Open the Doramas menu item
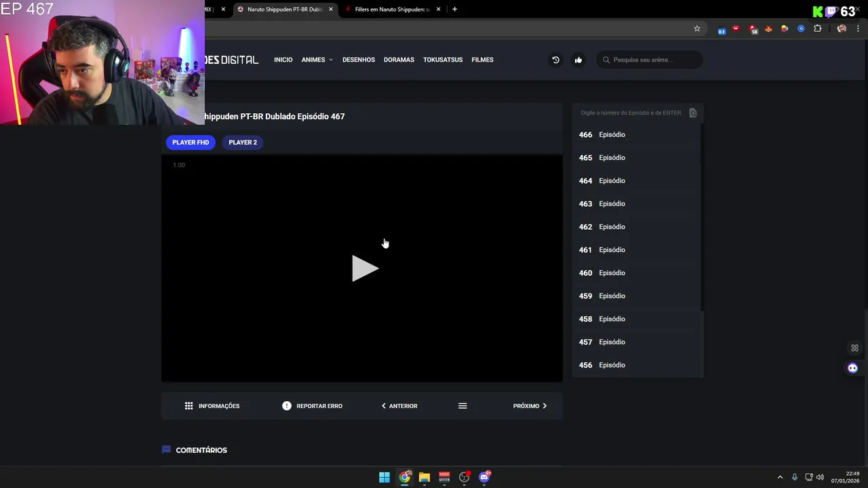Screen dimensions: 868x488 pyautogui.click(x=399, y=60)
